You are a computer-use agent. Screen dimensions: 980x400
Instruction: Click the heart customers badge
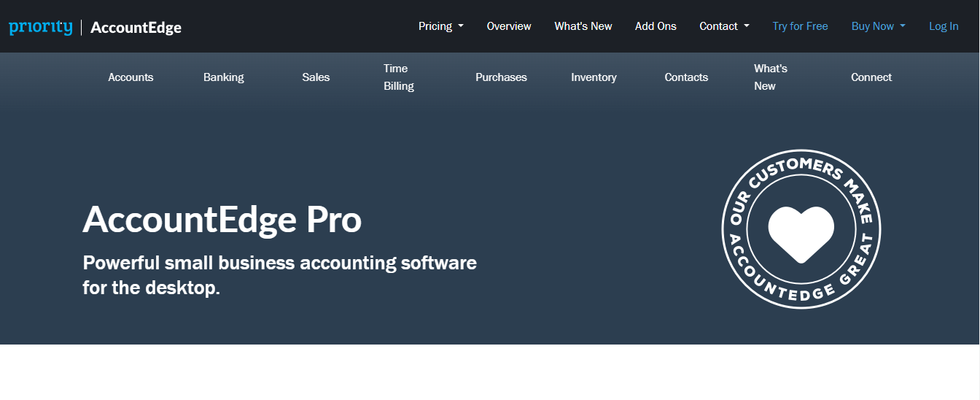[x=801, y=229]
